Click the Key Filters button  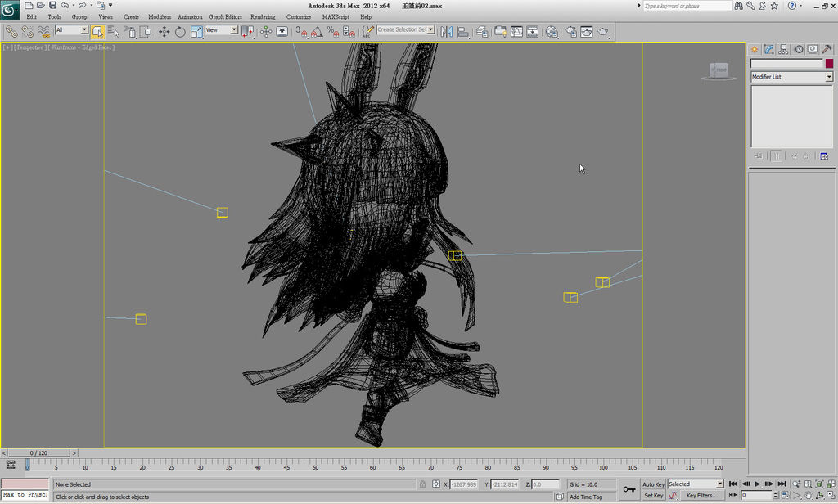[x=701, y=496]
